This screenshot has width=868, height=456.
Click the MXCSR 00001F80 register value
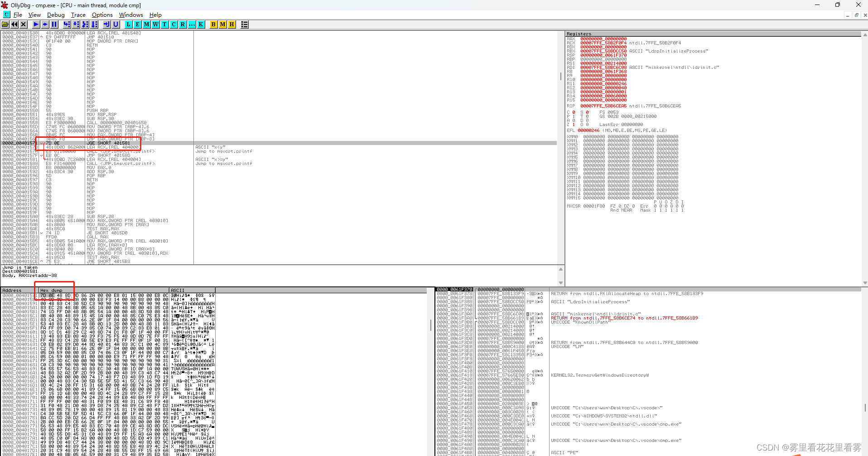pos(594,206)
